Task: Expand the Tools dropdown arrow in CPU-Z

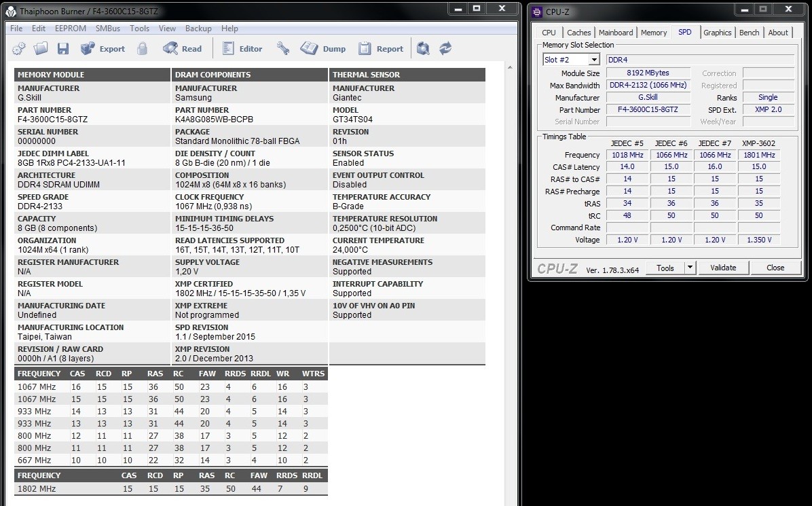Action: [x=690, y=268]
